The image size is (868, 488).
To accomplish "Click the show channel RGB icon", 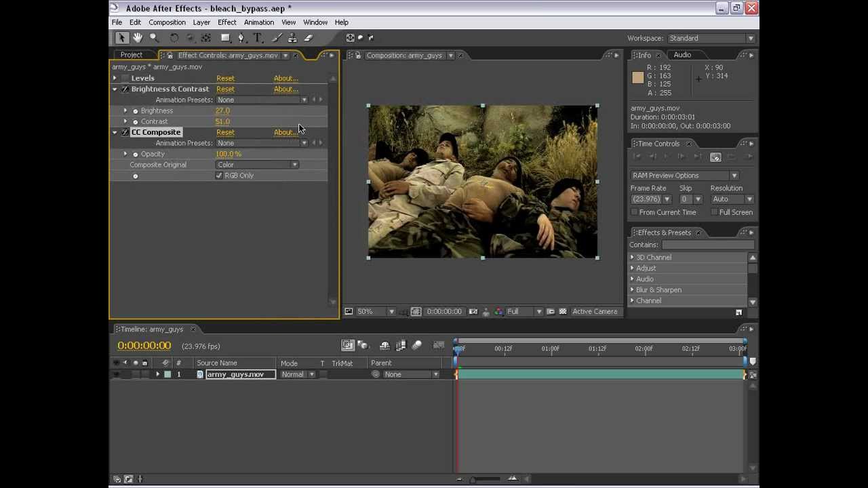I will tap(499, 312).
